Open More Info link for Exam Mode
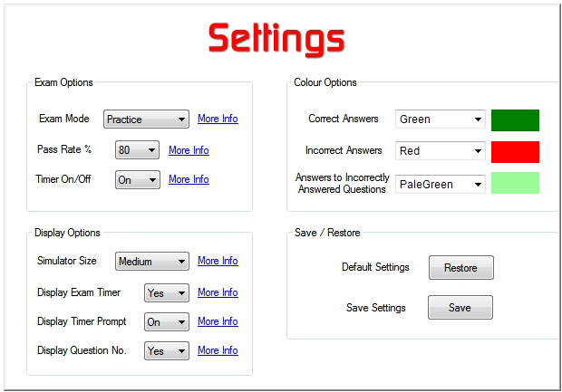This screenshot has height=392, width=562. [218, 119]
